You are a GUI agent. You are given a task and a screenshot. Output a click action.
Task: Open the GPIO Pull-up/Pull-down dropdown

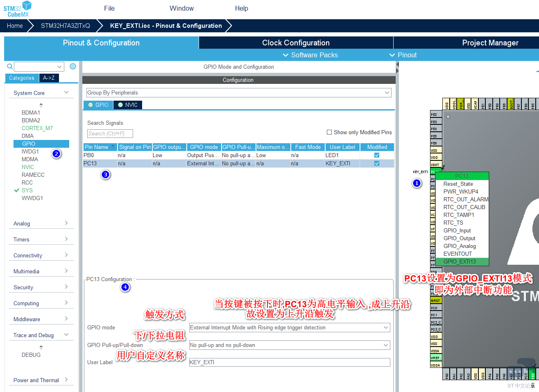(x=290, y=345)
